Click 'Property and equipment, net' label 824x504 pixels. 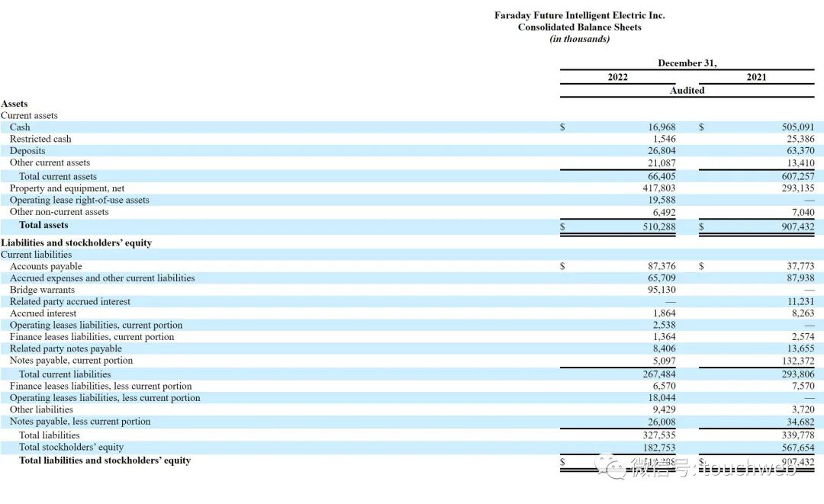pyautogui.click(x=66, y=188)
